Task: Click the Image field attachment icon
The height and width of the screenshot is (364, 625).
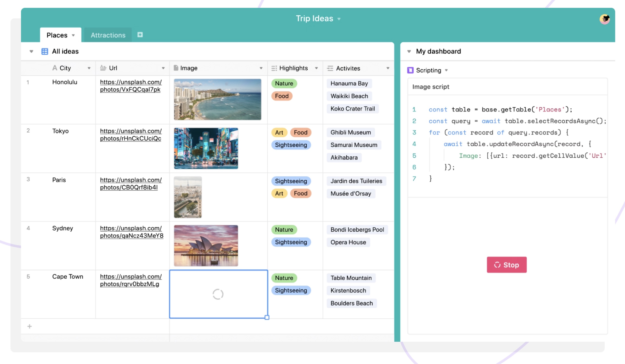Action: pyautogui.click(x=176, y=68)
